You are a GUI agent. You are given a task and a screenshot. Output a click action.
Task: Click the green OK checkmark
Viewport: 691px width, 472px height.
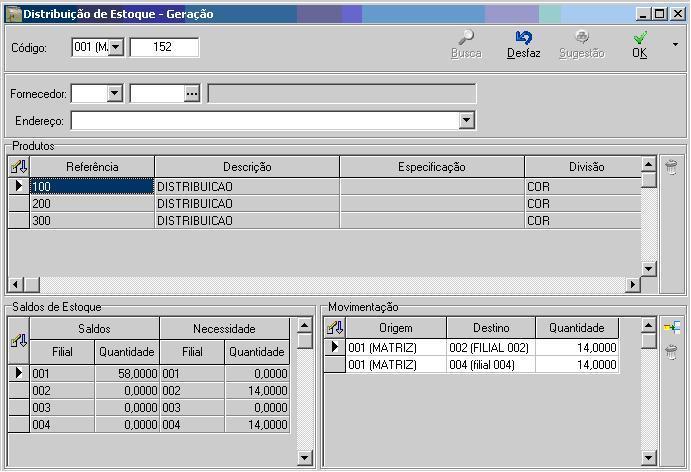tap(640, 38)
